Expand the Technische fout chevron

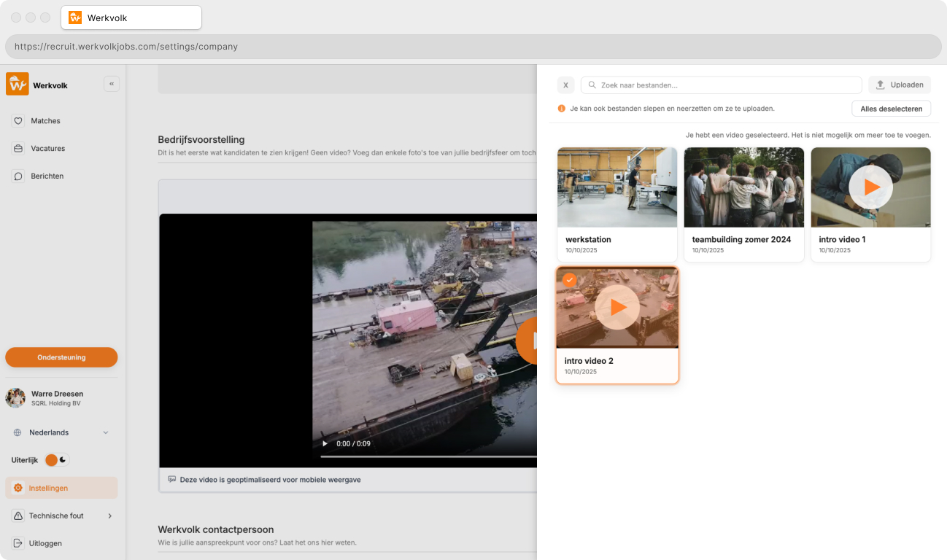(x=112, y=516)
